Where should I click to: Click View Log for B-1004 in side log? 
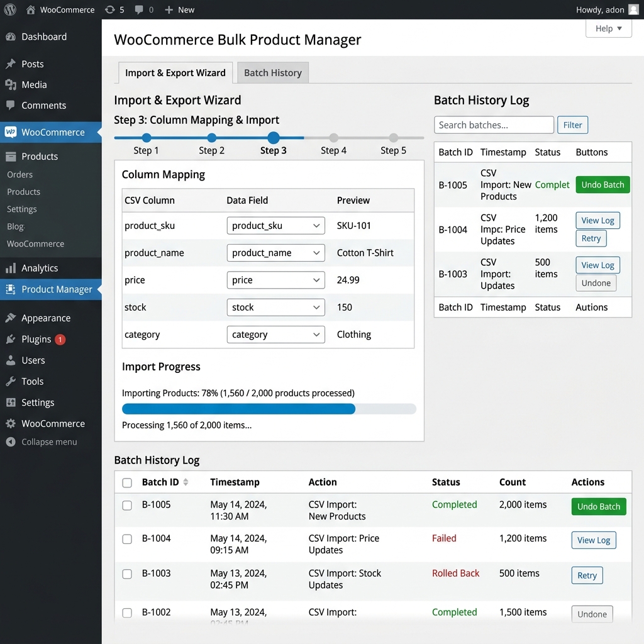(597, 221)
